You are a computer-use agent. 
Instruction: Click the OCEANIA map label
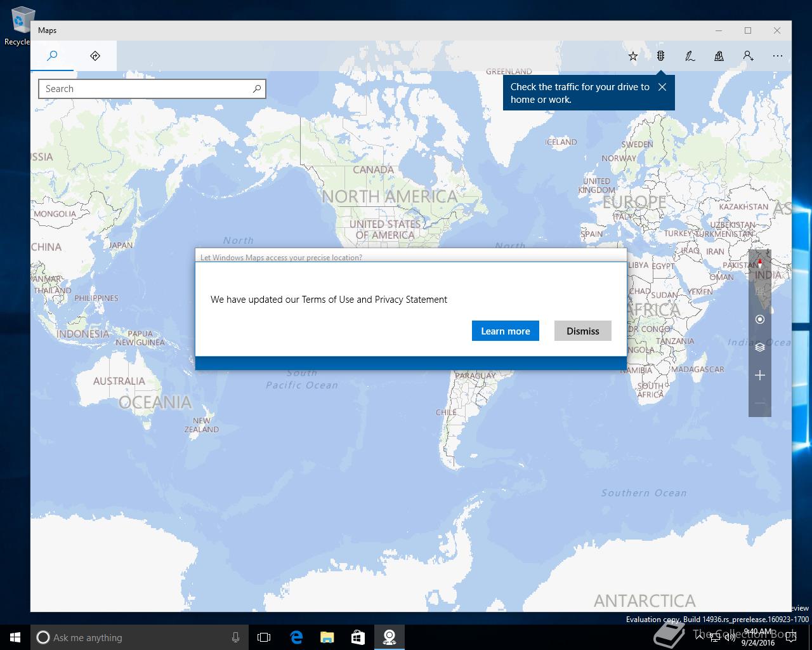(x=155, y=402)
